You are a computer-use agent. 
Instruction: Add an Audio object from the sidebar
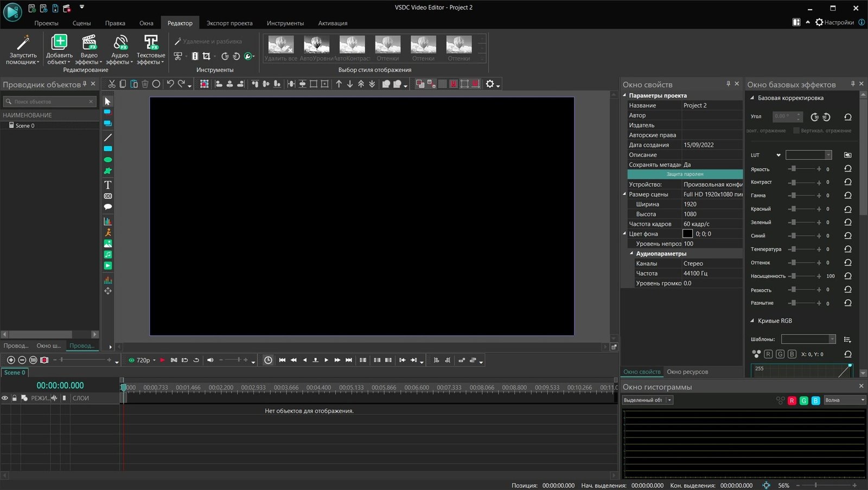[x=108, y=254]
